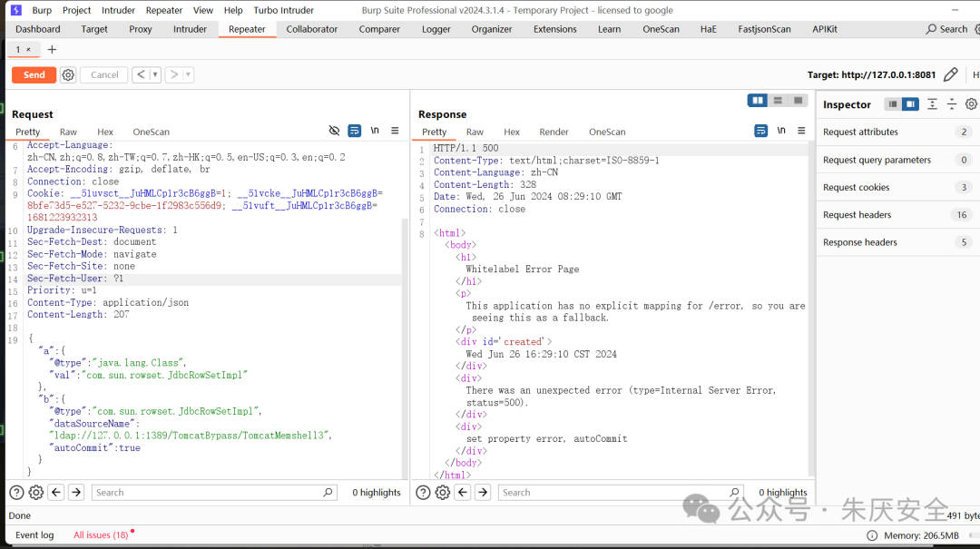Open request pane hamburger menu

click(395, 131)
